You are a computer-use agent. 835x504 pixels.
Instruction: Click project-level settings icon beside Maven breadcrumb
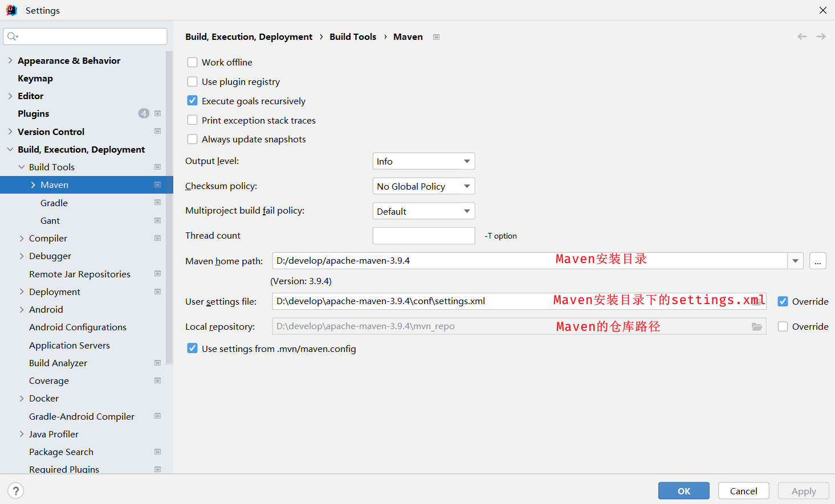point(436,37)
